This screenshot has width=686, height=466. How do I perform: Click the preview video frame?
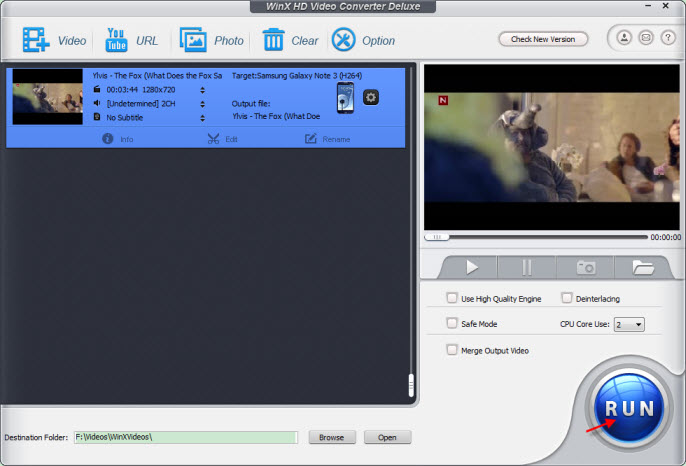(x=552, y=147)
